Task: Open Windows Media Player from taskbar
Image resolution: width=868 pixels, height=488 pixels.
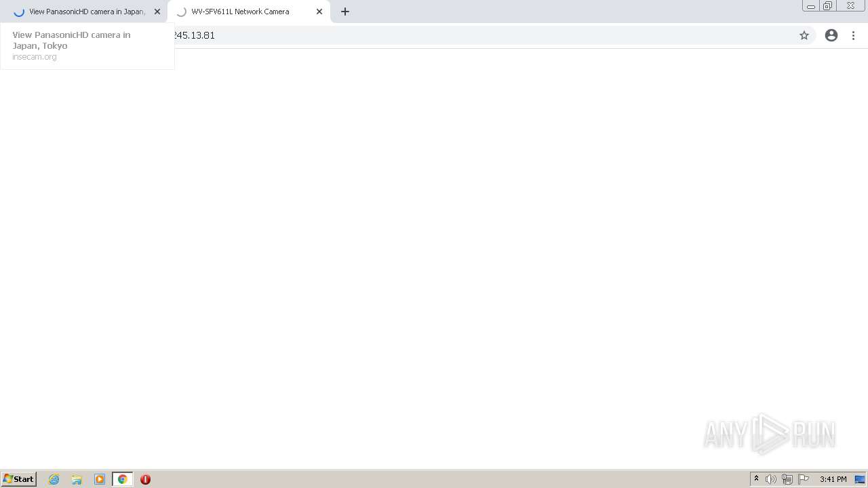Action: pyautogui.click(x=100, y=479)
